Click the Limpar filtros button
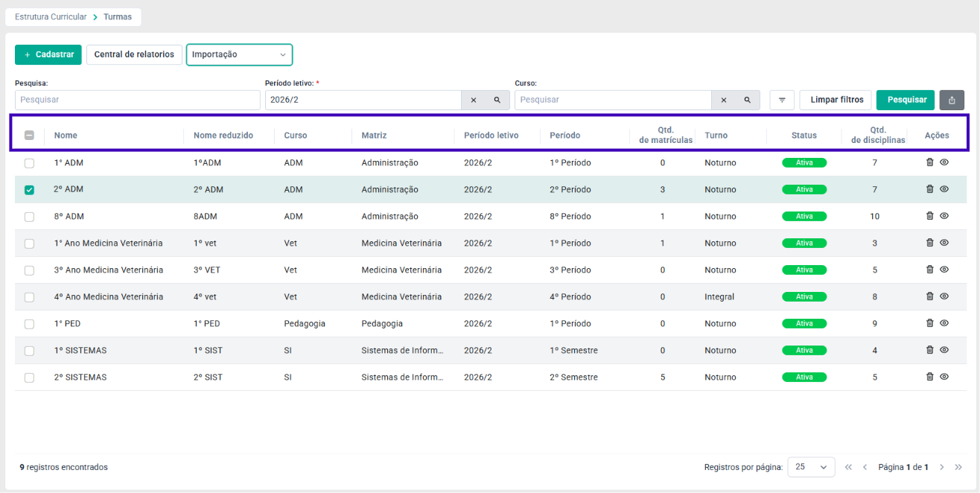The width and height of the screenshot is (980, 493). coord(836,100)
